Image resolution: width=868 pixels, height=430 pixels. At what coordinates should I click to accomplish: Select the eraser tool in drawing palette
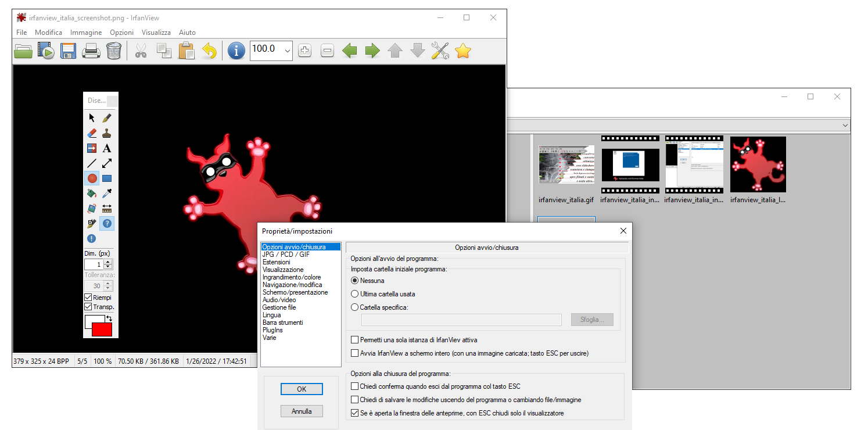[x=91, y=133]
